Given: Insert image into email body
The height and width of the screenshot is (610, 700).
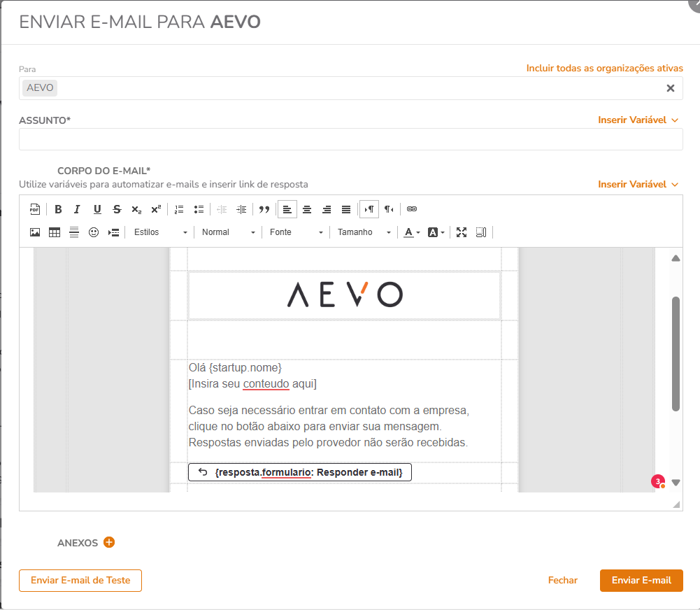Looking at the screenshot, I should (x=35, y=232).
